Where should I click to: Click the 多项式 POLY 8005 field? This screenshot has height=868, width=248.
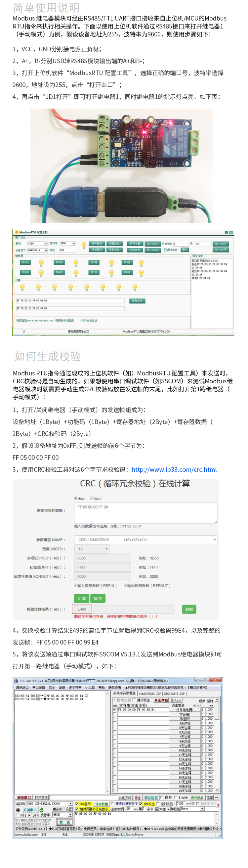coord(102,558)
